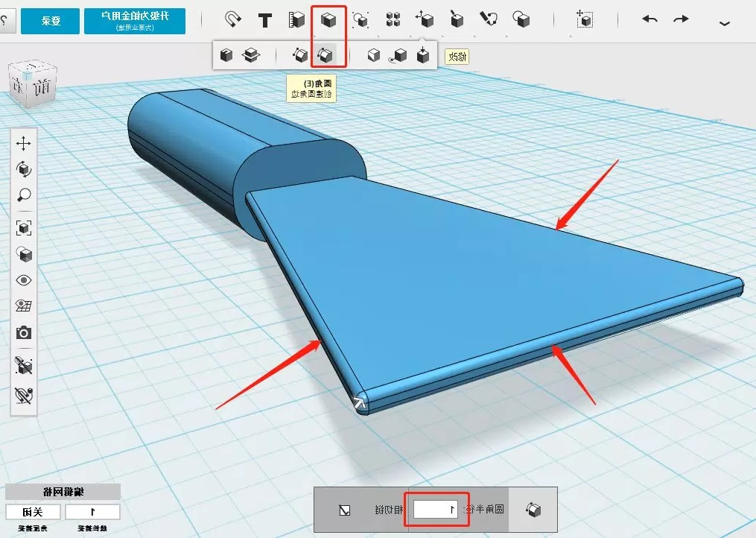Click the 线性捕捉 label

[x=92, y=528]
